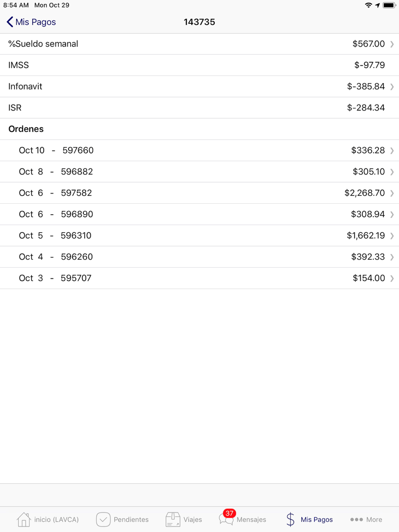
Task: Tap the $392.33 order amount
Action: coord(368,257)
